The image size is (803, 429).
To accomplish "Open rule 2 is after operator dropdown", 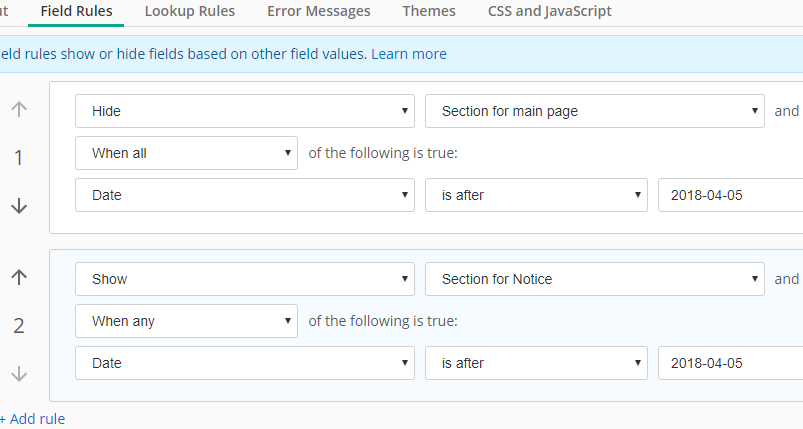I will [x=536, y=363].
